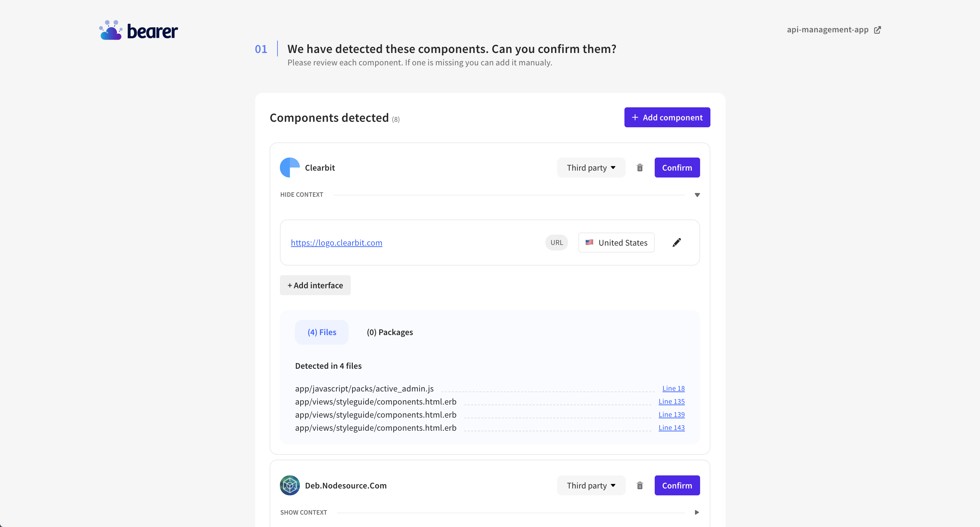Click the step number 01

tap(261, 49)
